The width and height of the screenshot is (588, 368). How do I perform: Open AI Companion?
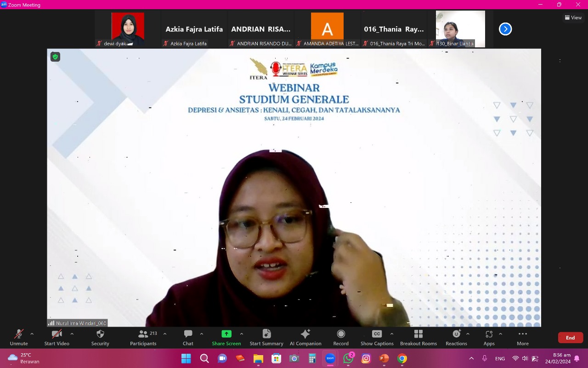305,337
